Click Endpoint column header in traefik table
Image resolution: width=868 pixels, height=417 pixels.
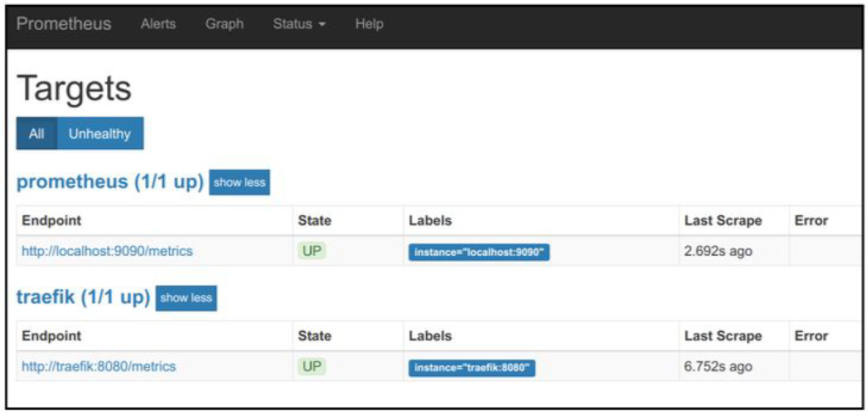click(x=52, y=336)
